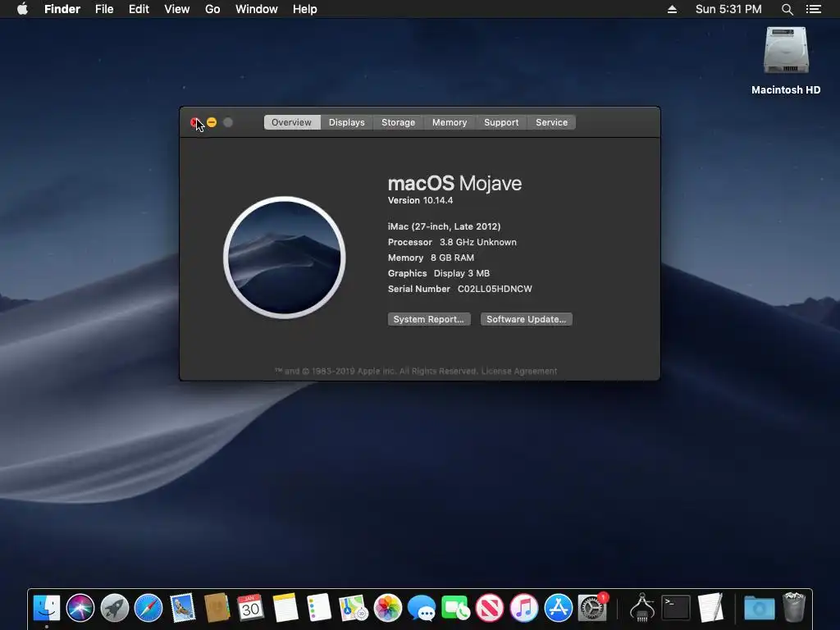Click the 'macOS Mojave' title text
Screen dimensions: 840x630
[454, 183]
